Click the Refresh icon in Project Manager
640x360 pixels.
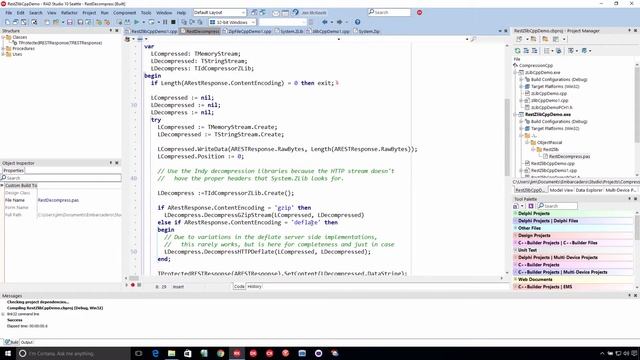[518, 51]
